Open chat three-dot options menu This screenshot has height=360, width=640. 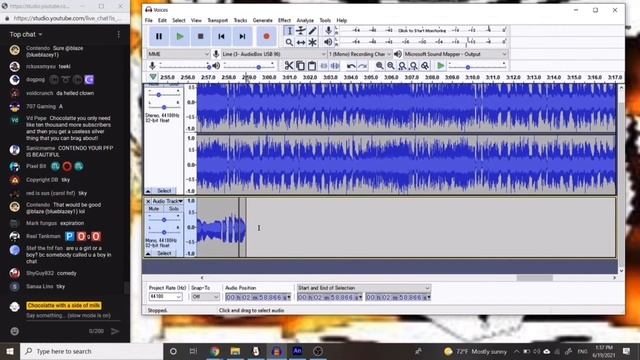[118, 35]
